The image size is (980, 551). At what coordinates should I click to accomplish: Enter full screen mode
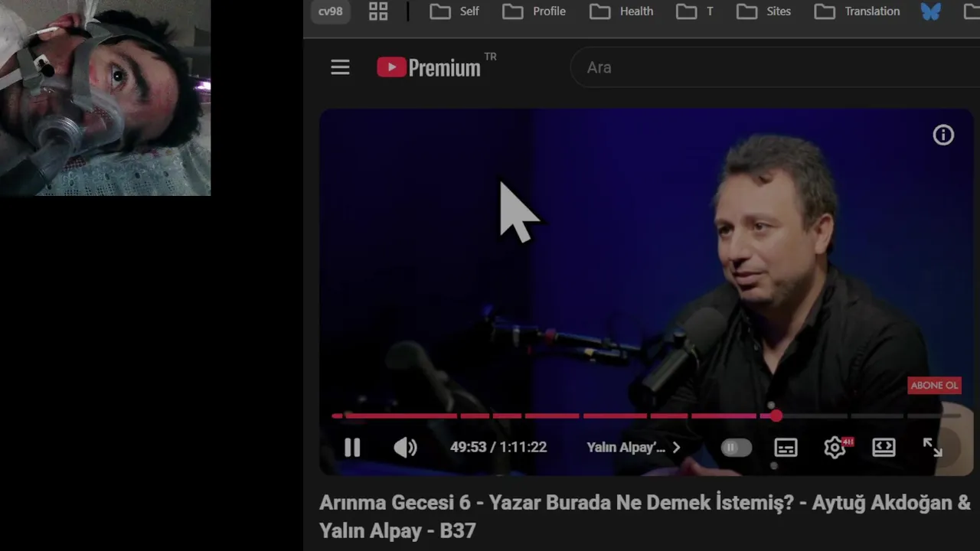pos(933,448)
